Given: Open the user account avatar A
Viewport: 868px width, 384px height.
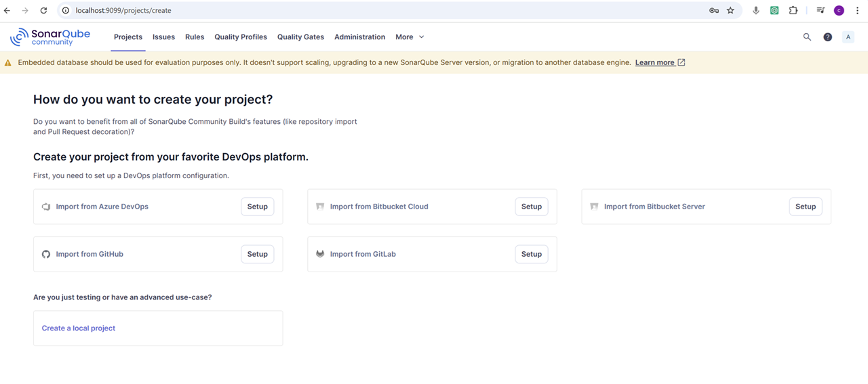Looking at the screenshot, I should [848, 37].
